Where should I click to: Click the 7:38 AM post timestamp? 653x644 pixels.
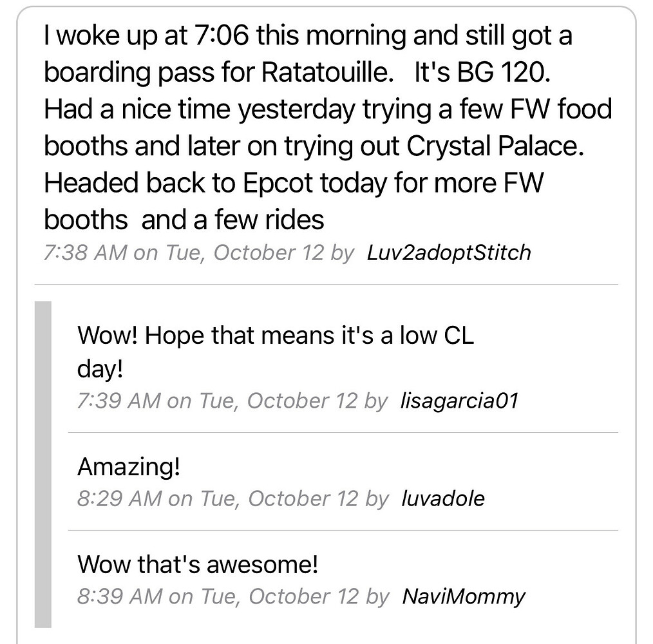coord(198,252)
